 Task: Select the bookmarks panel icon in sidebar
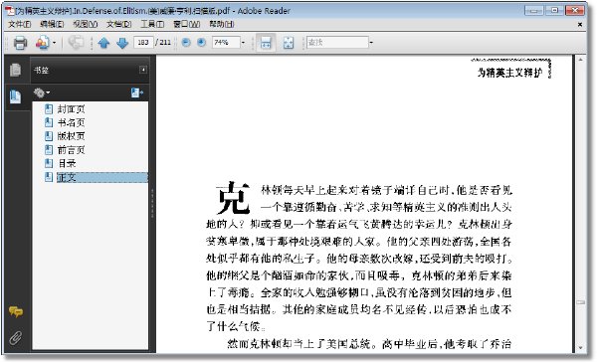pos(15,96)
